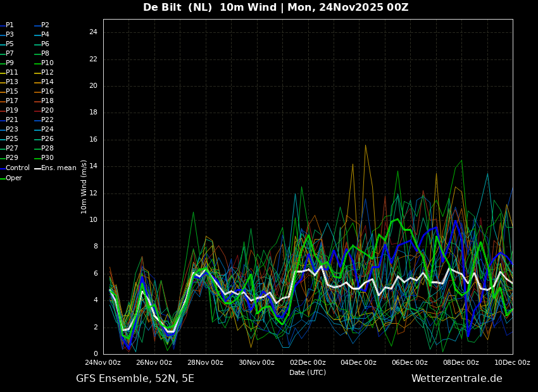Select the Ens. mean legend item
This screenshot has height=392, width=538.
pyautogui.click(x=56, y=168)
